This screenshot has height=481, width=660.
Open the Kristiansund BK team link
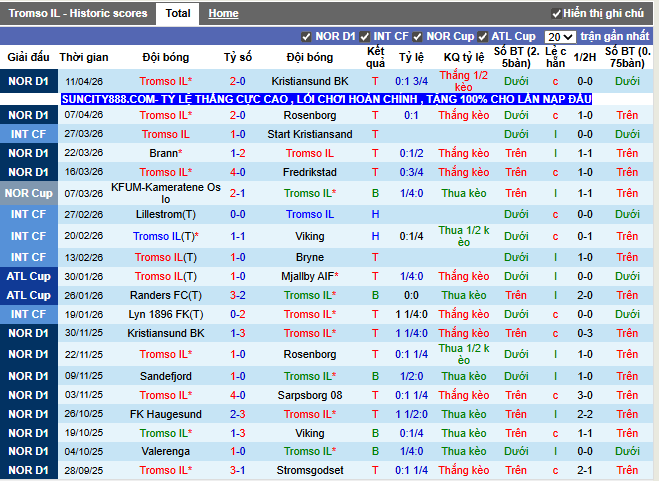click(310, 81)
